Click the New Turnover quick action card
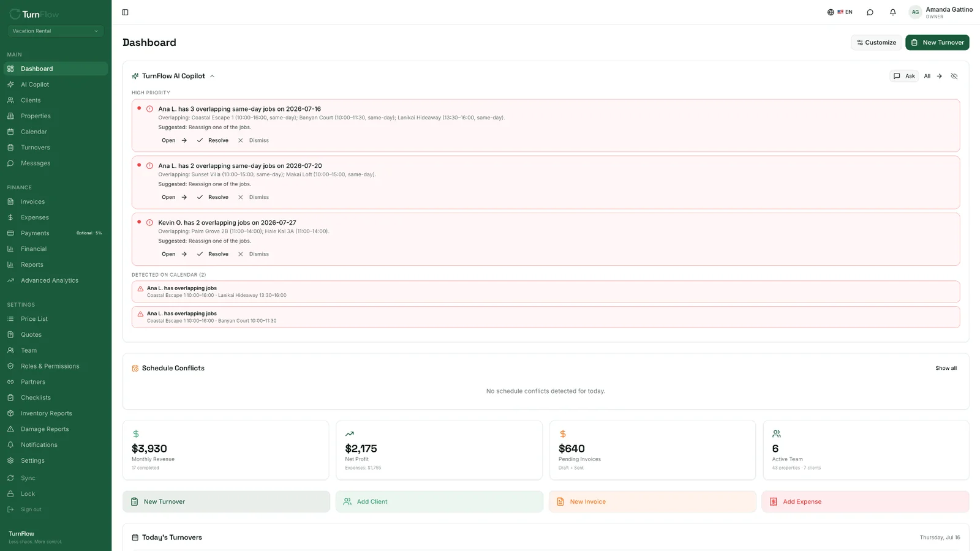Screen dimensions: 980x551 (x=226, y=501)
